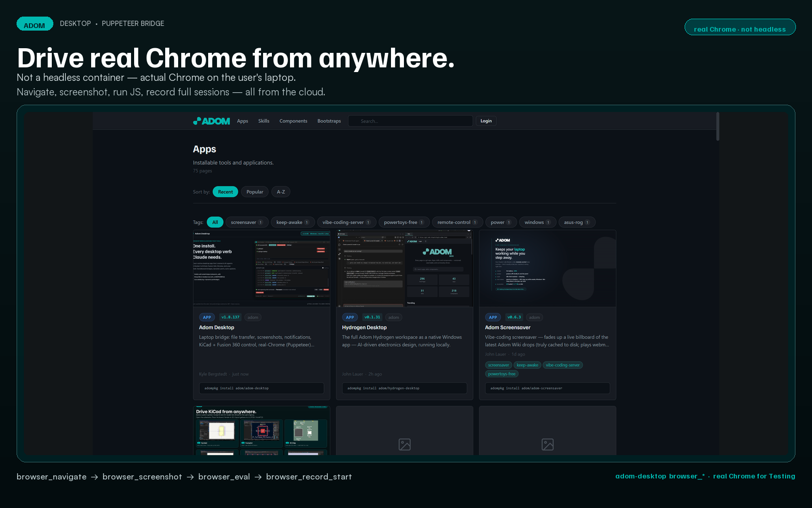Click the "PUPPETEER BRIDGE" label

133,24
